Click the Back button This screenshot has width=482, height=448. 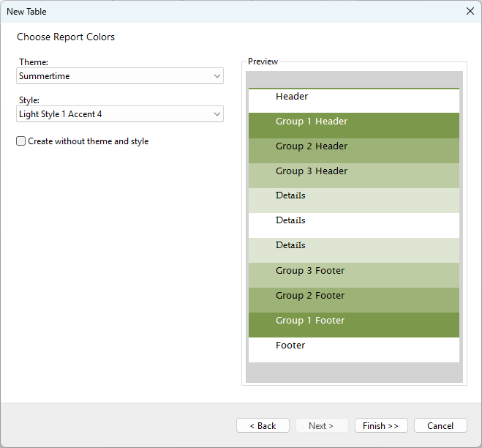[263, 425]
